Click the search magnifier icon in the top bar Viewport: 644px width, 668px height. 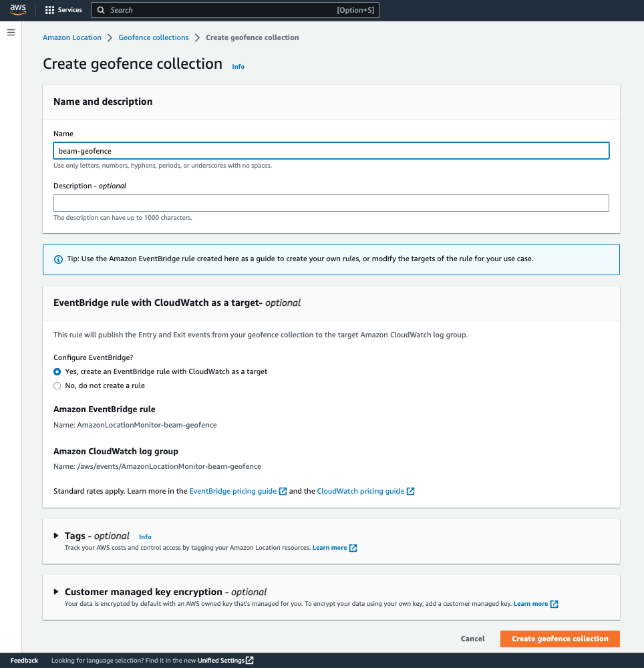(101, 10)
